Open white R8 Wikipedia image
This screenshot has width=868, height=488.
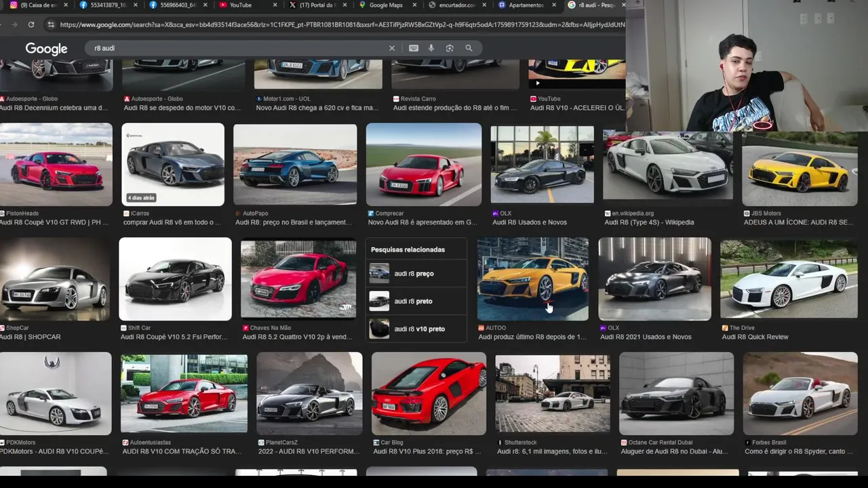click(x=667, y=165)
